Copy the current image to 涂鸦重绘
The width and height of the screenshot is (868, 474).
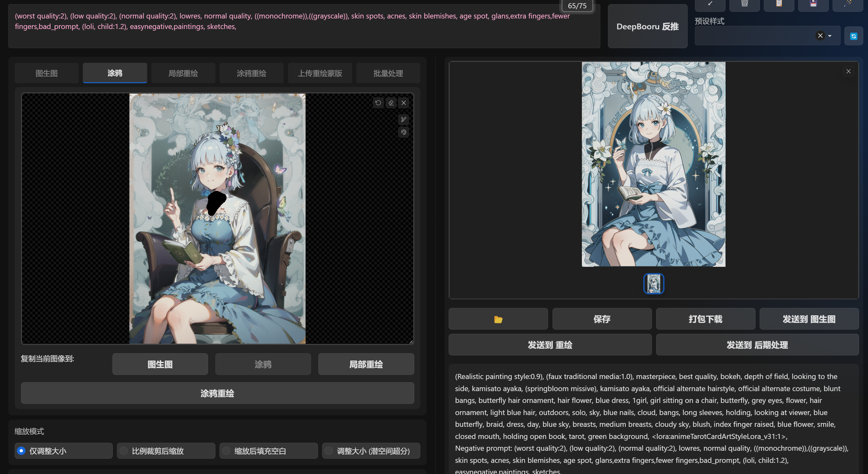pyautogui.click(x=217, y=393)
